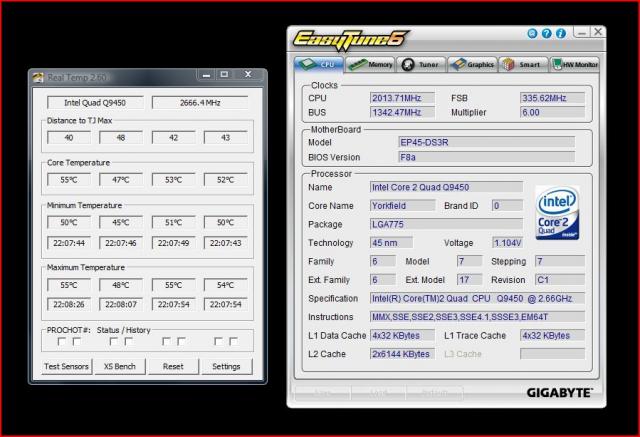The width and height of the screenshot is (640, 437).
Task: Toggle second core's PROCHOT status checkbox
Action: (x=114, y=341)
